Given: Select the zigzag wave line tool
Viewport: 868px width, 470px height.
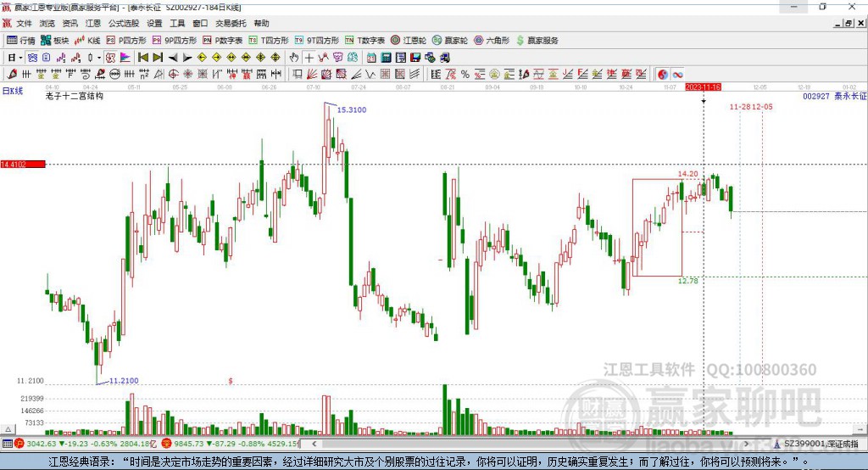Looking at the screenshot, I should pos(370,74).
